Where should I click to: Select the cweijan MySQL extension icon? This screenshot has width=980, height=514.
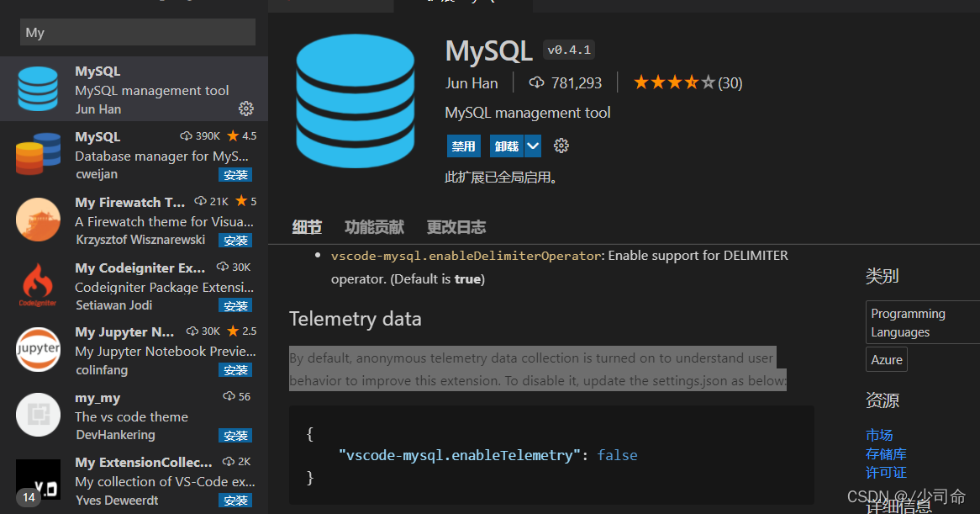(x=39, y=154)
